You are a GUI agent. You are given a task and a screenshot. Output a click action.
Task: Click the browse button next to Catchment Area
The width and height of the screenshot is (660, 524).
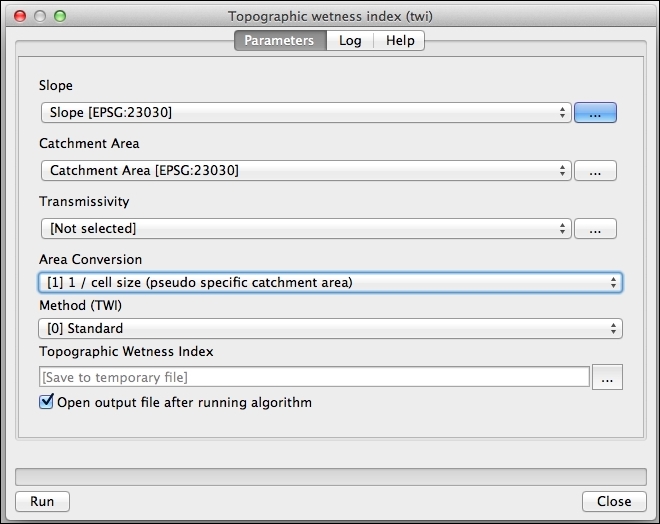pos(595,171)
